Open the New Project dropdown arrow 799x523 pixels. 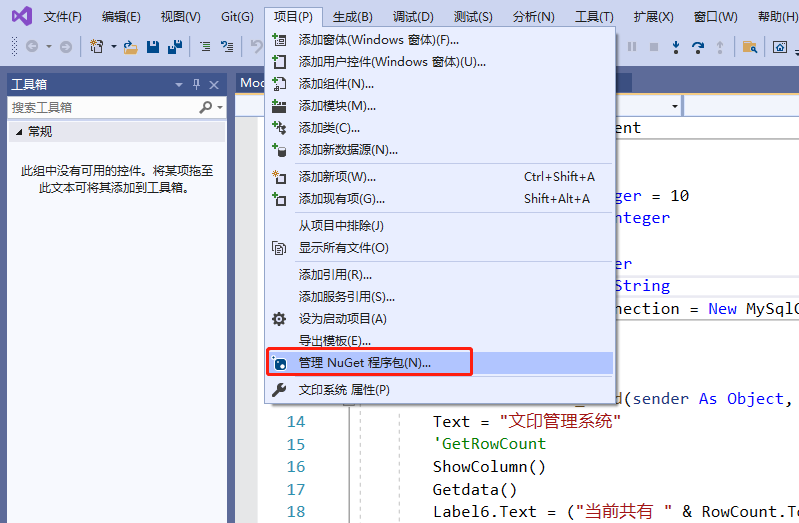[114, 47]
